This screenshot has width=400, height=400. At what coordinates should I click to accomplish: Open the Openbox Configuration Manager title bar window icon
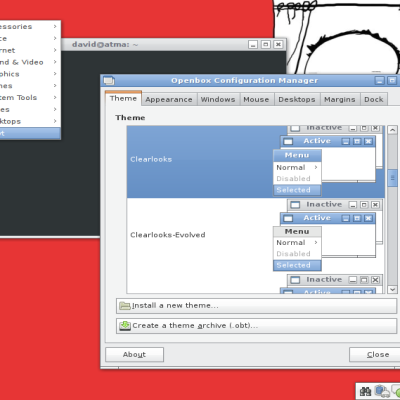tap(109, 80)
